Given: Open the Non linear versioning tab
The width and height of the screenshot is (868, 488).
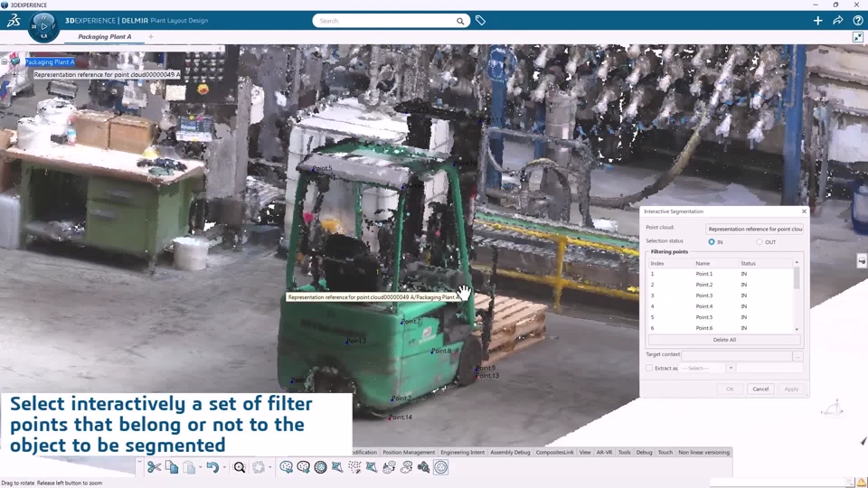Looking at the screenshot, I should 703,452.
